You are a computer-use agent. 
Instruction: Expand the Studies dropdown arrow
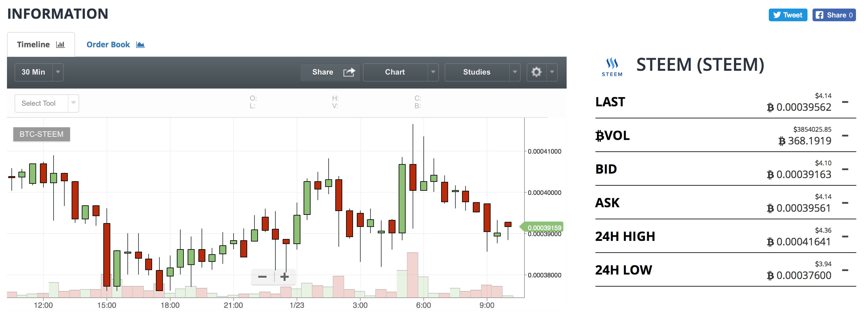(x=515, y=72)
